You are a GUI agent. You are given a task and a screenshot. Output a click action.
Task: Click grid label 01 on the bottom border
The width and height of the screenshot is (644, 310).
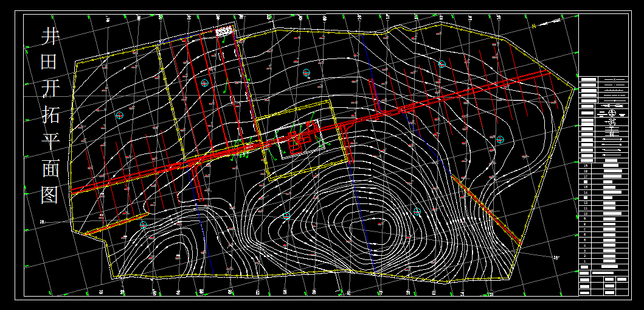(101, 292)
